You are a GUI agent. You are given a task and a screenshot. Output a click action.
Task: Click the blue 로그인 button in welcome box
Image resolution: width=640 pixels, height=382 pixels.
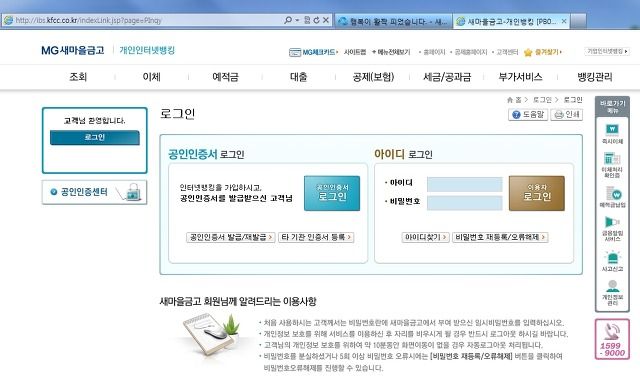[95, 138]
